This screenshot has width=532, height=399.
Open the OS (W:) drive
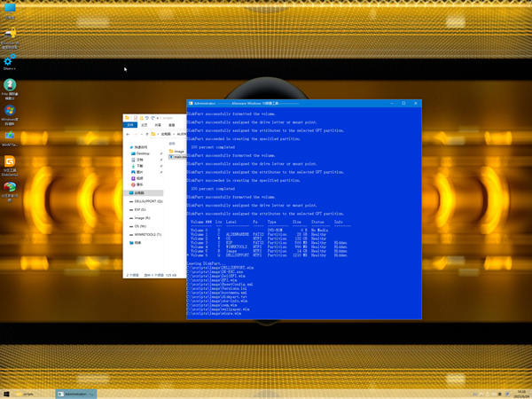(137, 226)
